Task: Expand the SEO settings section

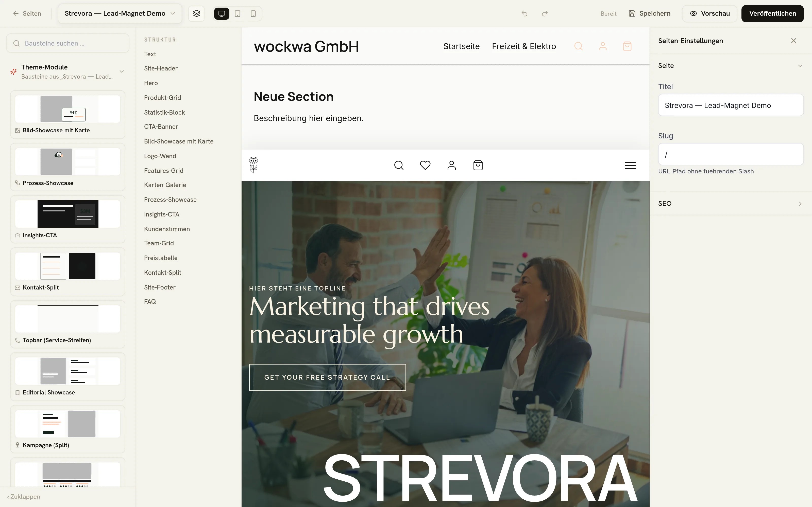Action: [x=731, y=204]
